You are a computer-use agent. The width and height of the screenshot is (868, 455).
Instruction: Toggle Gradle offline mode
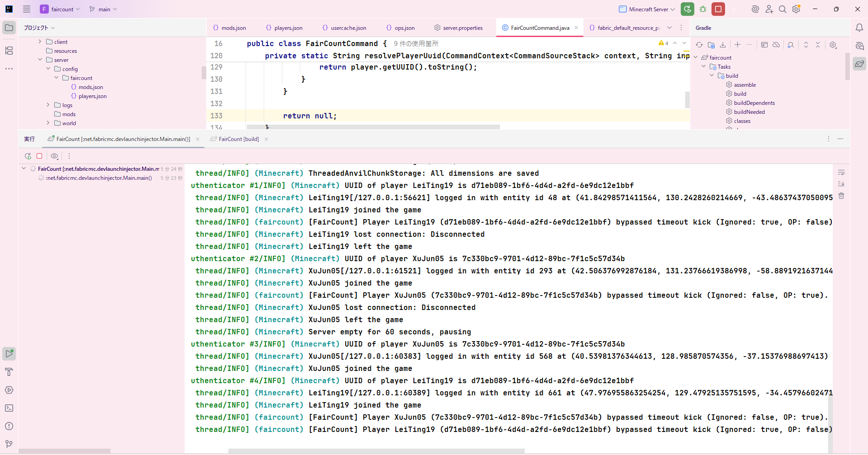(776, 45)
